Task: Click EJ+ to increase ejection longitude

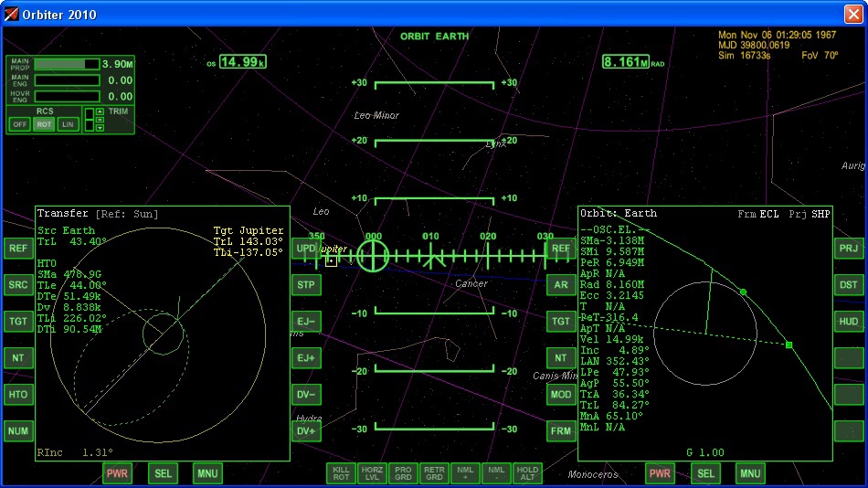Action: pos(306,358)
